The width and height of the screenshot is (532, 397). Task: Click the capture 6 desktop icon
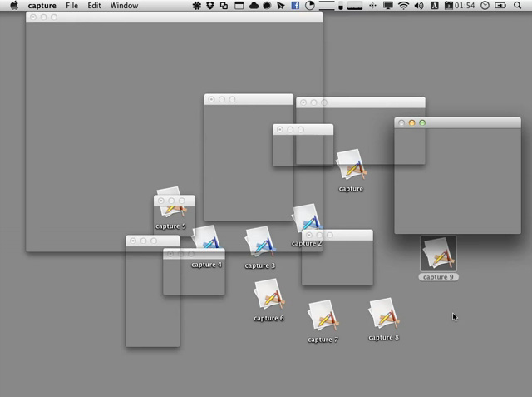coord(268,295)
